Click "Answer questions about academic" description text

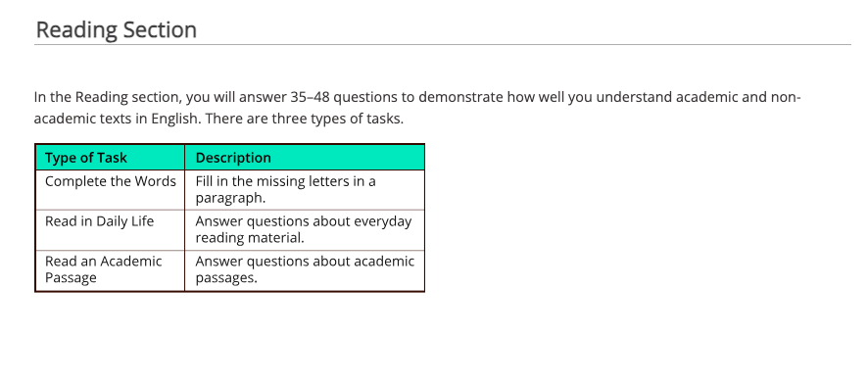305,262
